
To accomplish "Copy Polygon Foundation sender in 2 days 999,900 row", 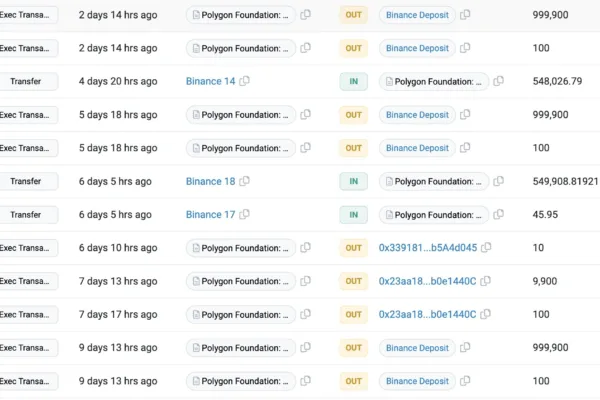I will point(305,15).
